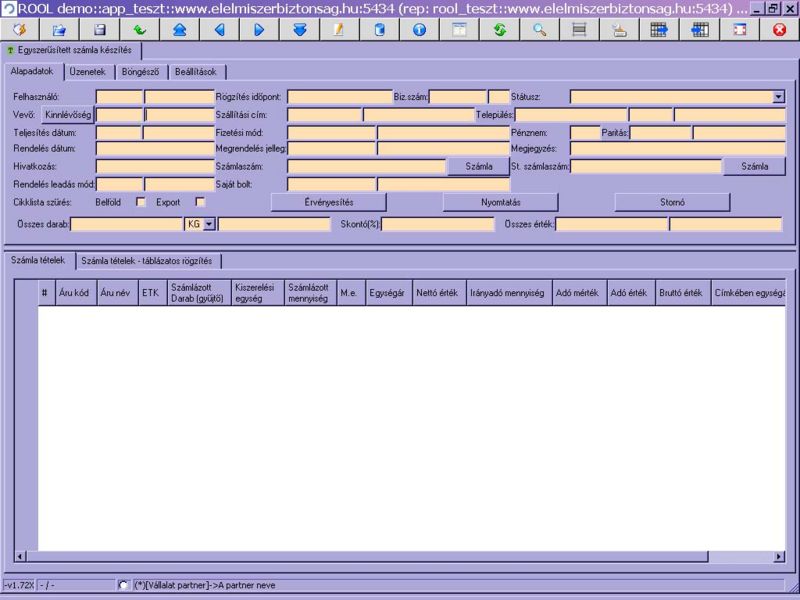The height and width of the screenshot is (600, 800).
Task: Go to next record with right arrow
Action: pyautogui.click(x=259, y=29)
